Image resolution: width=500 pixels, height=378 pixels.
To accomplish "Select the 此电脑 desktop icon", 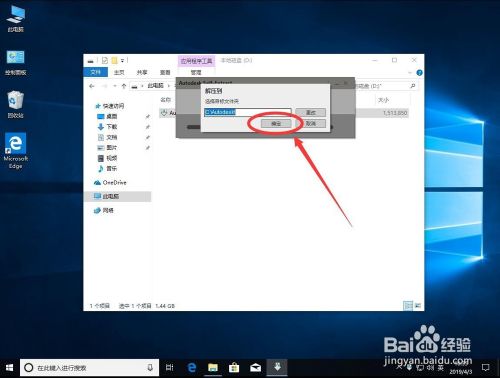I will tap(16, 18).
